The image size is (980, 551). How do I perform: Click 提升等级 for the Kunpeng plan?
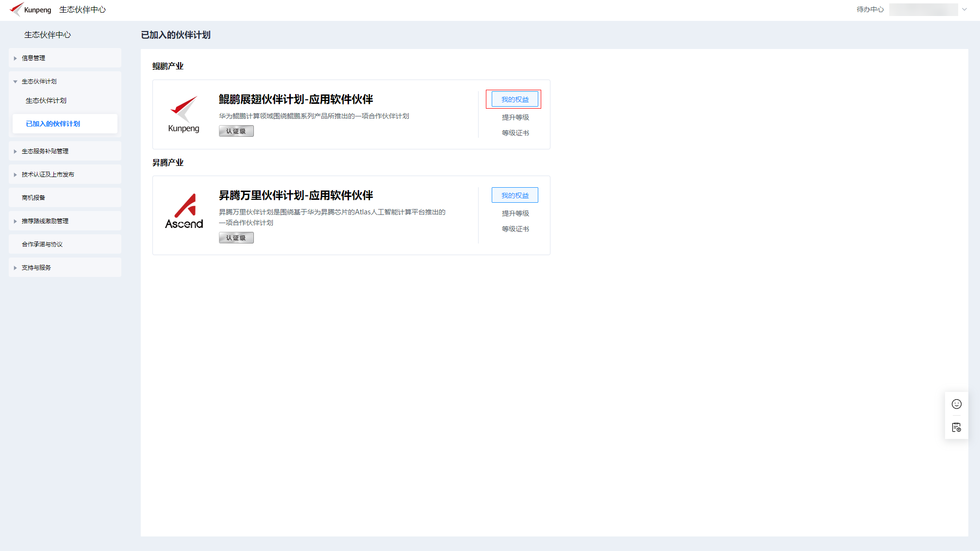tap(515, 117)
